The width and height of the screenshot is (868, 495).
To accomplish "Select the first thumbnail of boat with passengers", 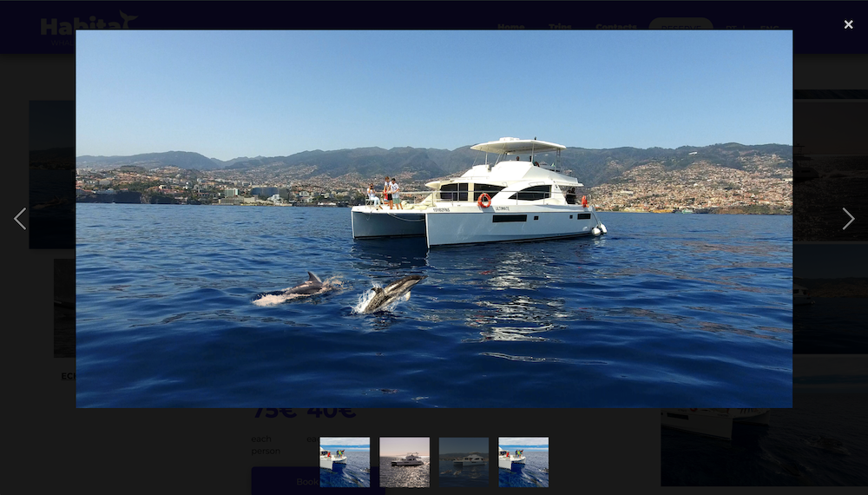I will [x=345, y=462].
